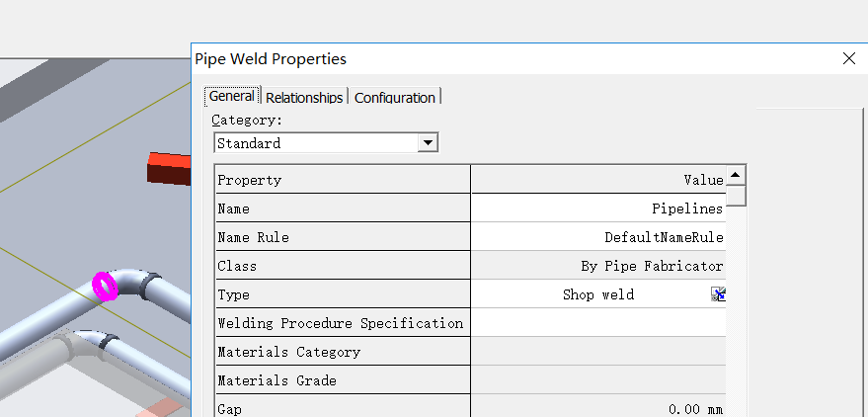
Task: Click the Standard category combo box
Action: [326, 143]
